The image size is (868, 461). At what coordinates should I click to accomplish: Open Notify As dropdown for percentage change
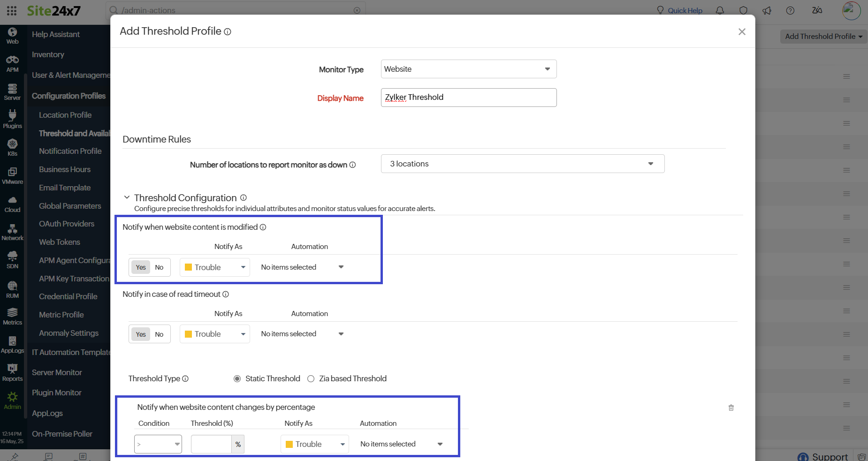coord(315,444)
